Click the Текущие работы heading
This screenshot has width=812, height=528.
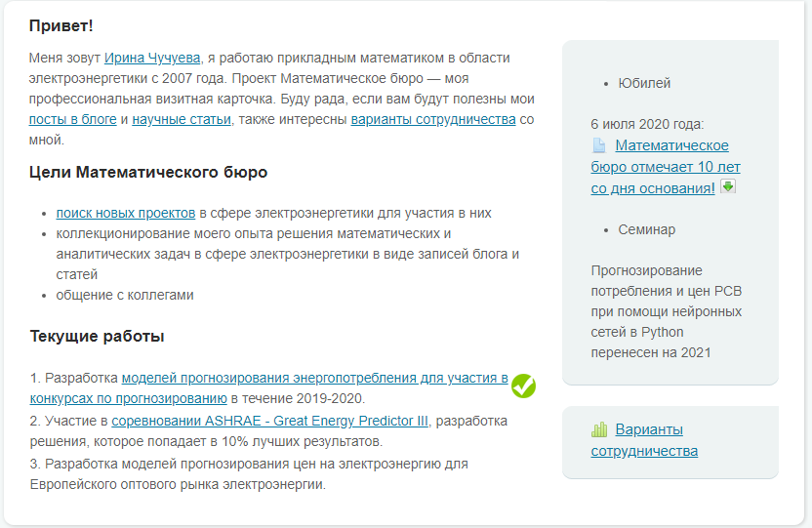[x=97, y=336]
